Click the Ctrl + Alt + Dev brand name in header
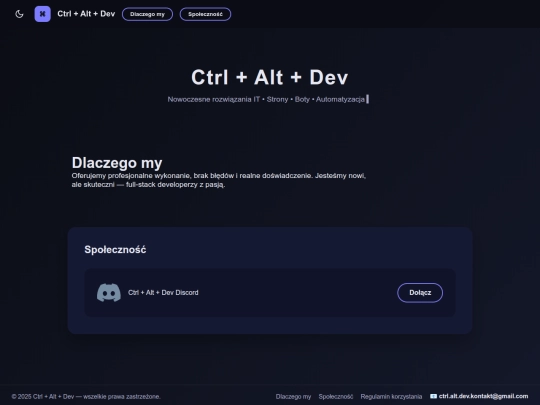540x405 pixels. click(86, 14)
